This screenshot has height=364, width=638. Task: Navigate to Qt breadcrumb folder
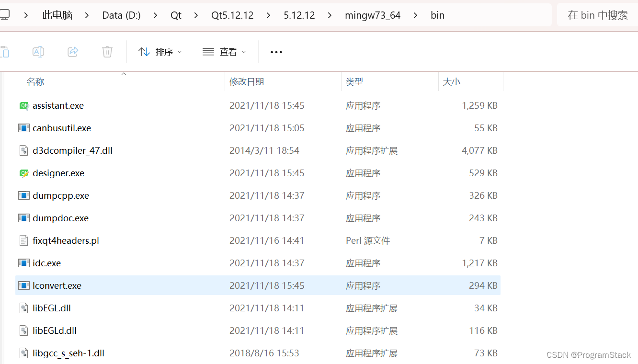176,15
